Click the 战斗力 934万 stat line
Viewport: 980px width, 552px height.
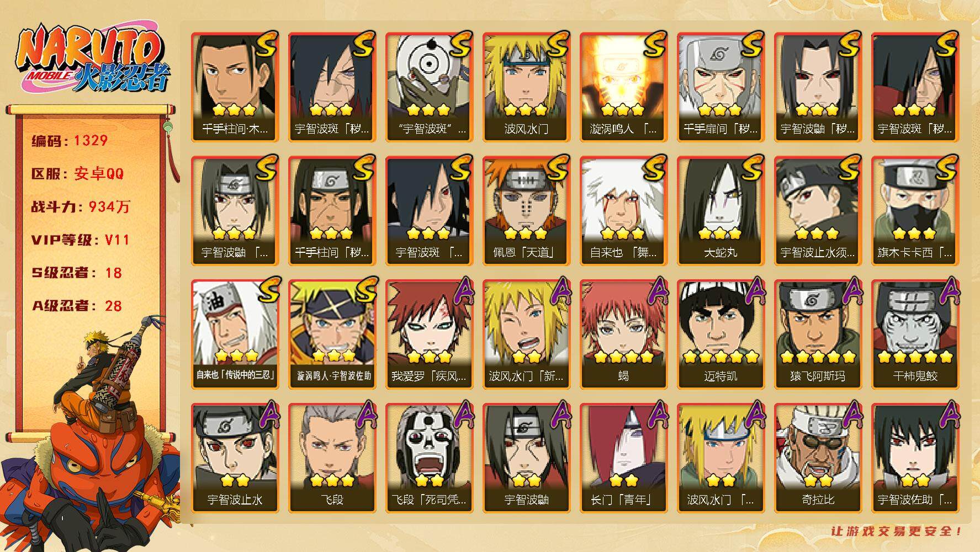81,206
